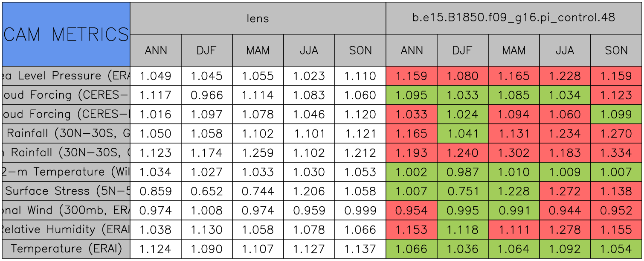Select the red cell showing 1.302
The image size is (644, 261).
(x=514, y=152)
